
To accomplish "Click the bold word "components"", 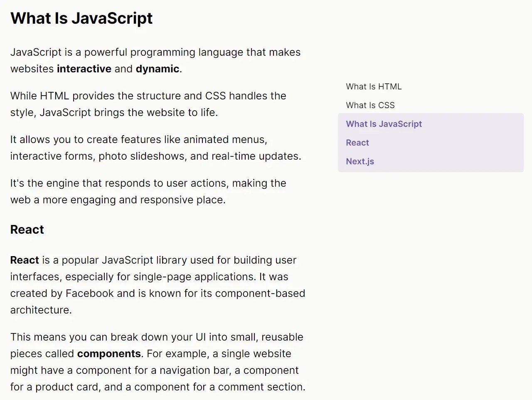I will click(x=109, y=353).
